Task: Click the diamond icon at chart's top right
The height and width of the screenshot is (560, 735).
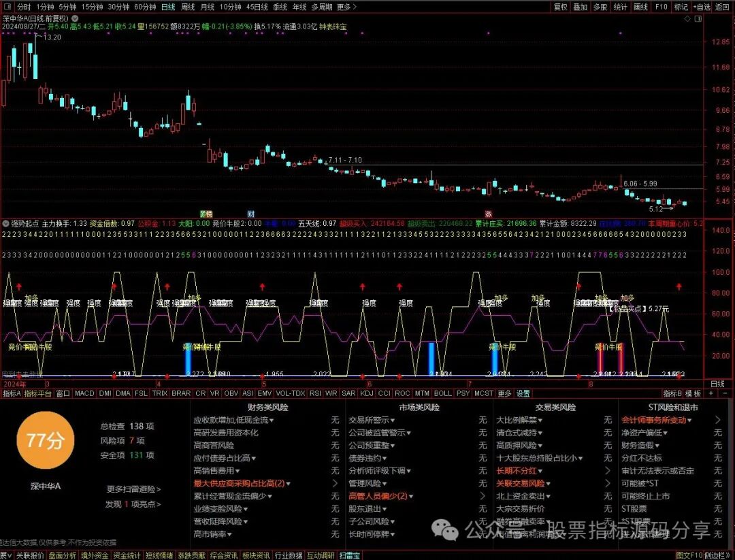Action: (687, 19)
